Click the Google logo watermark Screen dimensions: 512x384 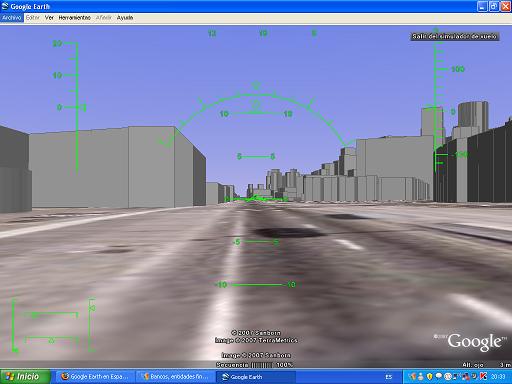tap(474, 342)
